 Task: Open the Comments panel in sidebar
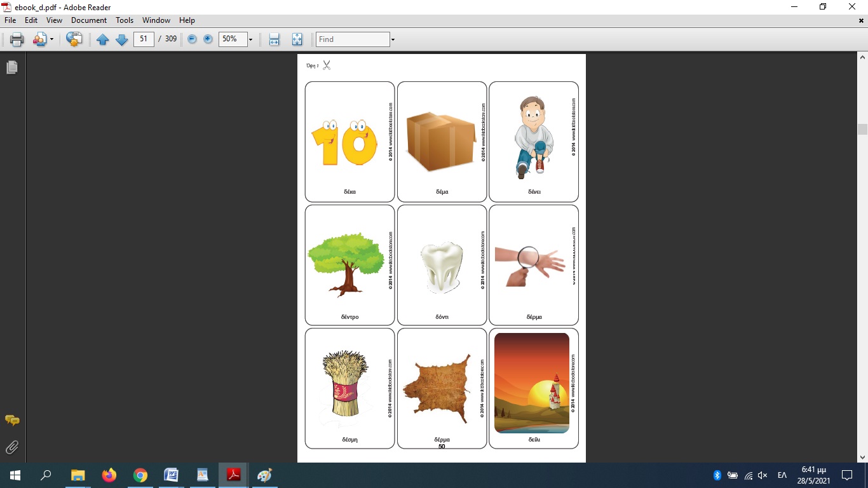pos(11,420)
